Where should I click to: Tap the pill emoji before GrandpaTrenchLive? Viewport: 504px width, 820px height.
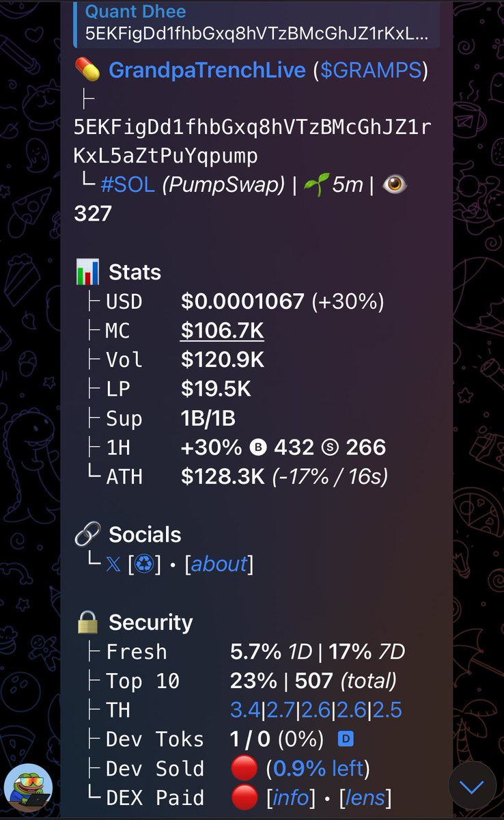[x=87, y=70]
